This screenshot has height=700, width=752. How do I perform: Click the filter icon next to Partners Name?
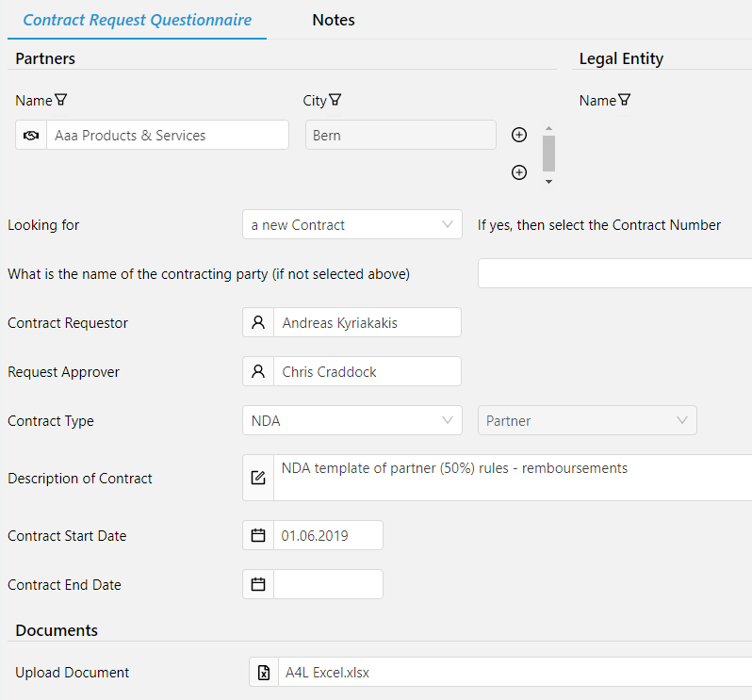click(x=61, y=100)
